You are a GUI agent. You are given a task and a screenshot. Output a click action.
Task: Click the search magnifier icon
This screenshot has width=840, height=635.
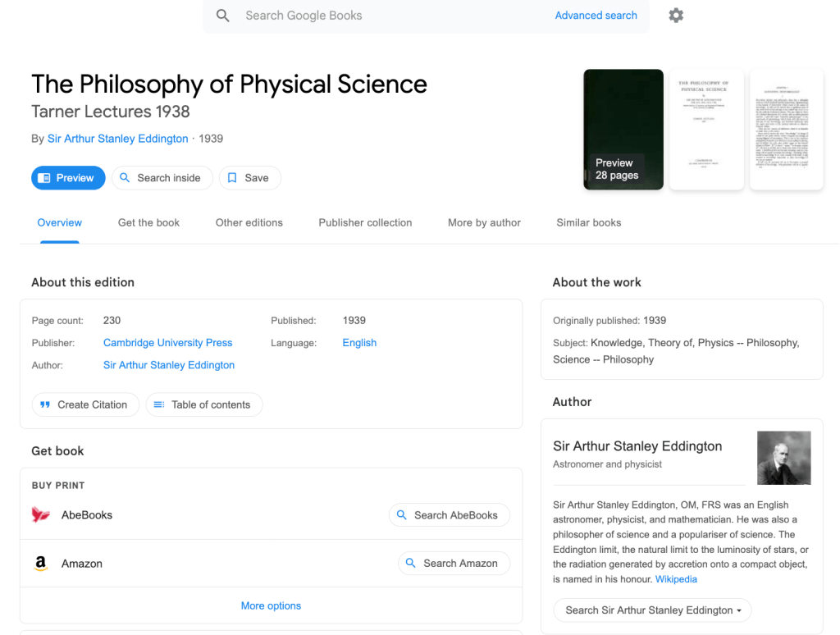(x=223, y=16)
